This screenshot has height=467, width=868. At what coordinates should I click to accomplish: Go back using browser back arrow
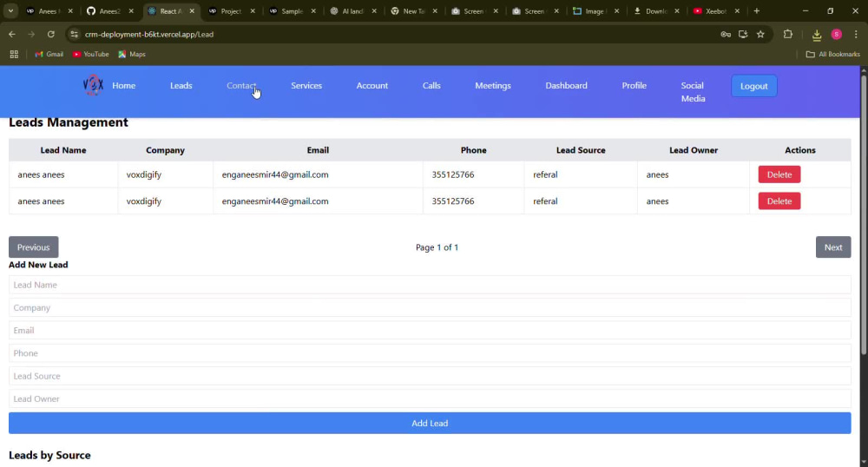click(12, 35)
